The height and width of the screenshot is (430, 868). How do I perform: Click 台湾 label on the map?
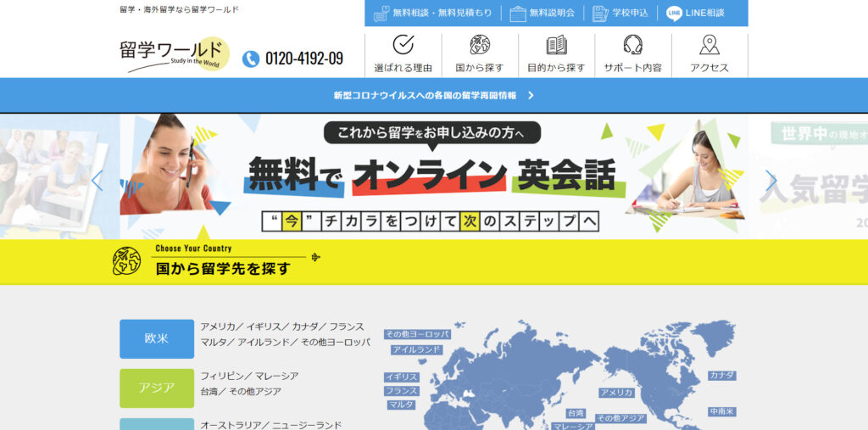tap(576, 413)
